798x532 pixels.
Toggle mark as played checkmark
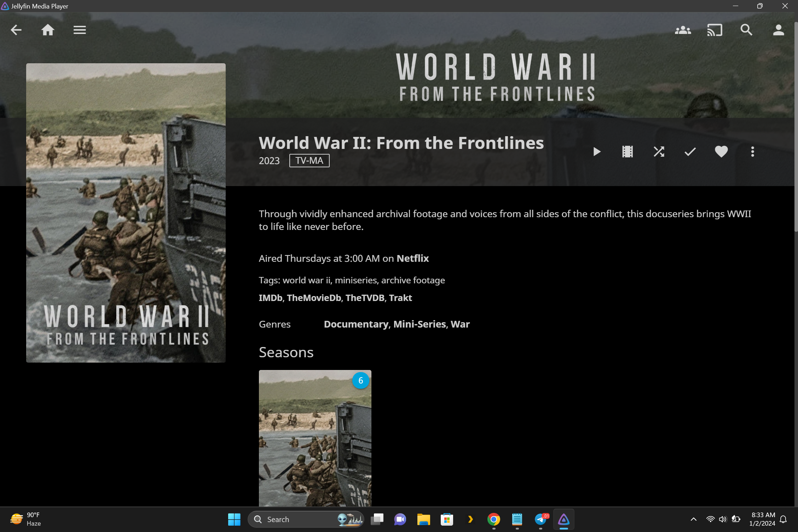click(x=690, y=152)
